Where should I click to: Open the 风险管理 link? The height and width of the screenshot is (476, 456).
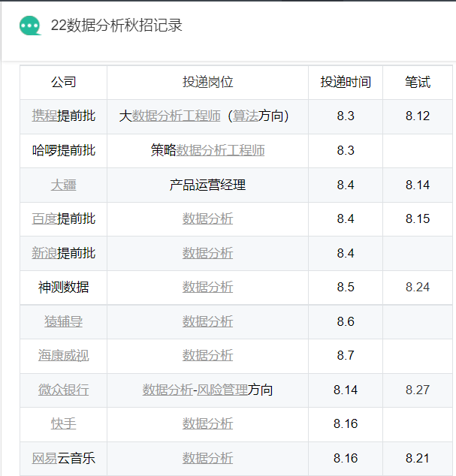click(222, 390)
